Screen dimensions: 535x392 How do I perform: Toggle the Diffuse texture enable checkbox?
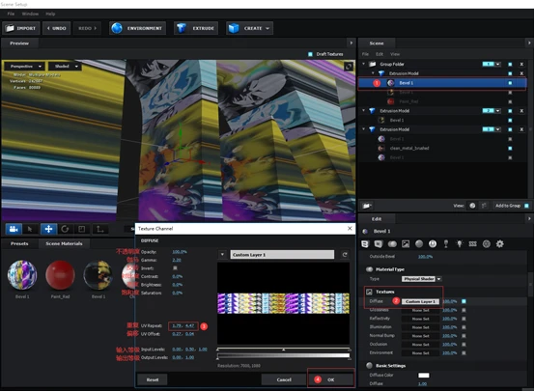464,301
